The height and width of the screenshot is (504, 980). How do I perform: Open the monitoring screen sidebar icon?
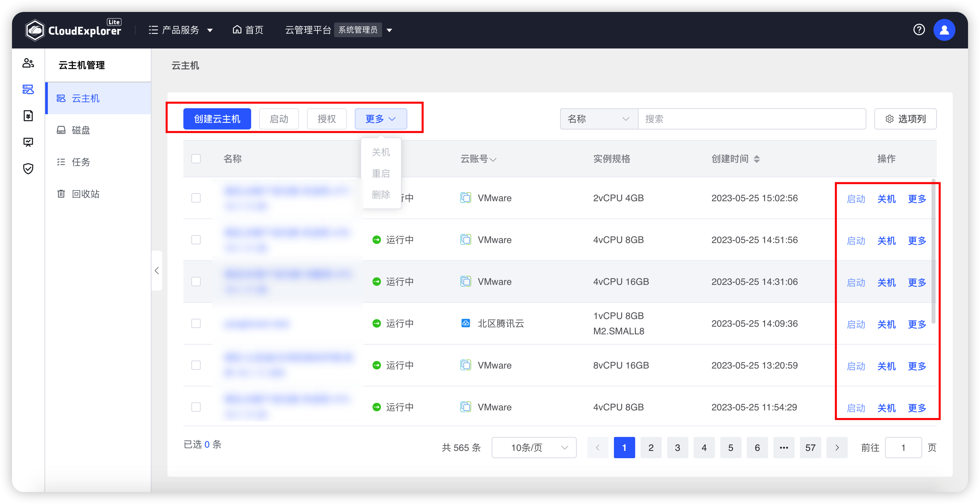(28, 142)
